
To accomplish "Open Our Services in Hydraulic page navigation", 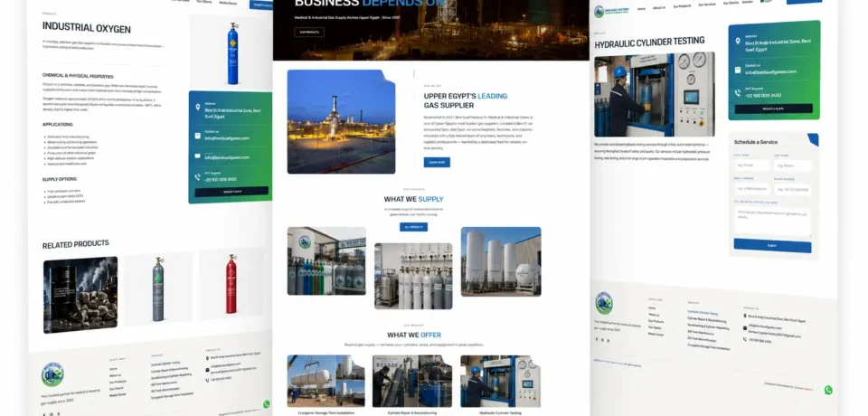I will pyautogui.click(x=707, y=5).
